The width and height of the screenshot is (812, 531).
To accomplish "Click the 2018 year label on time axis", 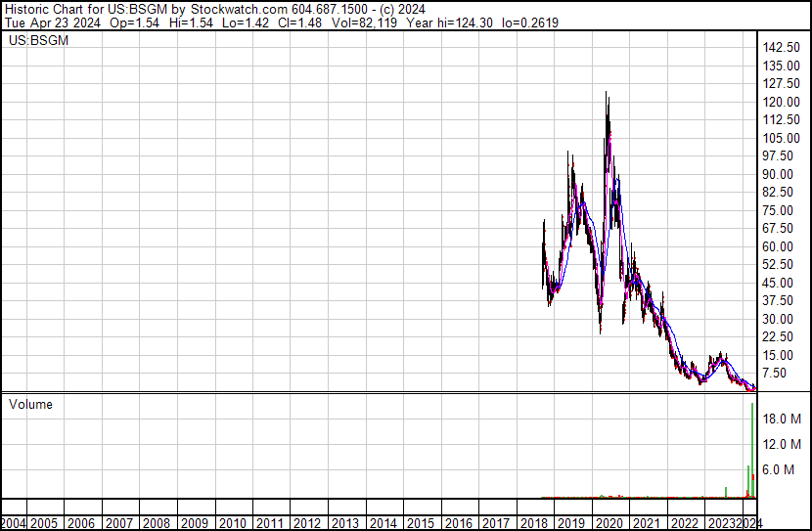I will pyautogui.click(x=534, y=524).
